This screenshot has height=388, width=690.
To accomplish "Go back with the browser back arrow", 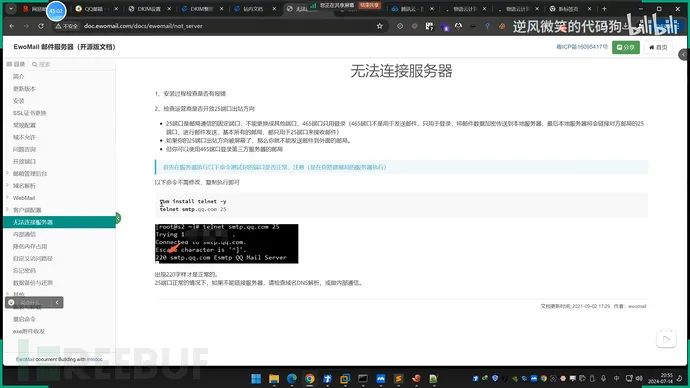I will [x=12, y=26].
